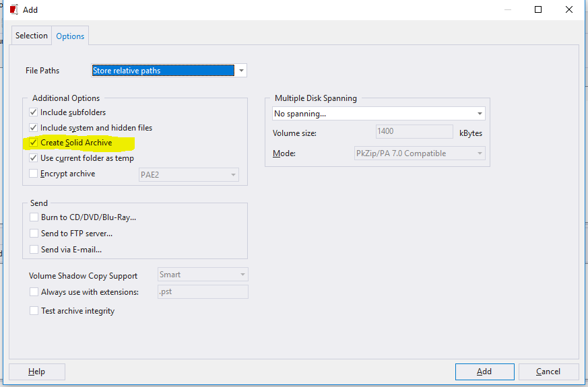Toggle Include subfolders checkbox
This screenshot has height=387, width=588.
pos(34,112)
